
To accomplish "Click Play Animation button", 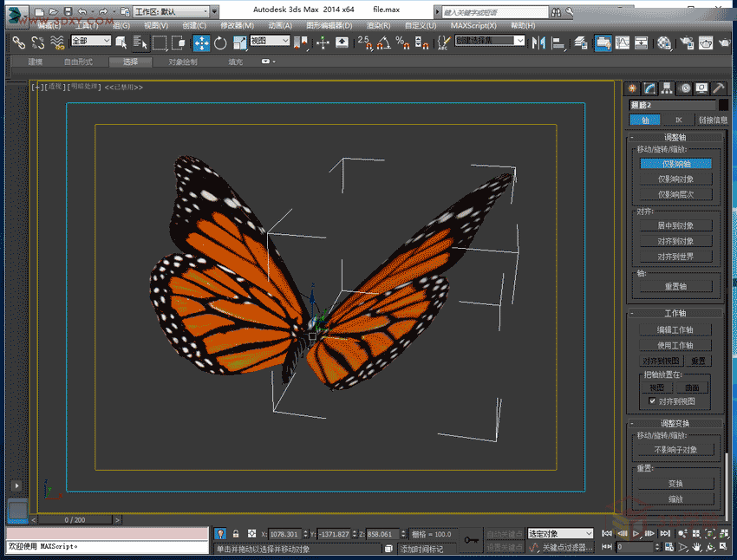I will tap(636, 533).
